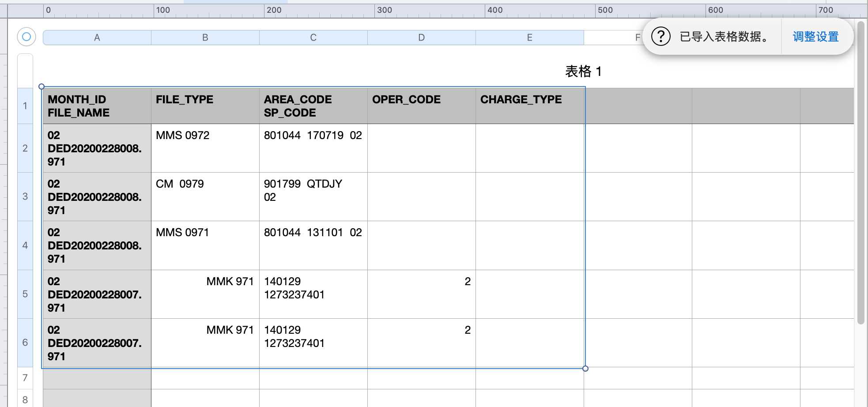Click row 5 cell 02 DED20200228007.971
The image size is (868, 407).
pos(97,294)
